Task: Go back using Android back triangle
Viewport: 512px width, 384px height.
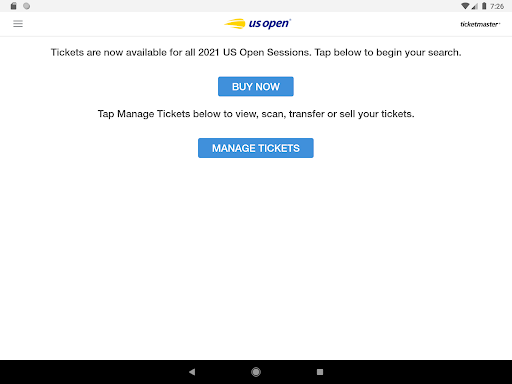Action: [192, 372]
